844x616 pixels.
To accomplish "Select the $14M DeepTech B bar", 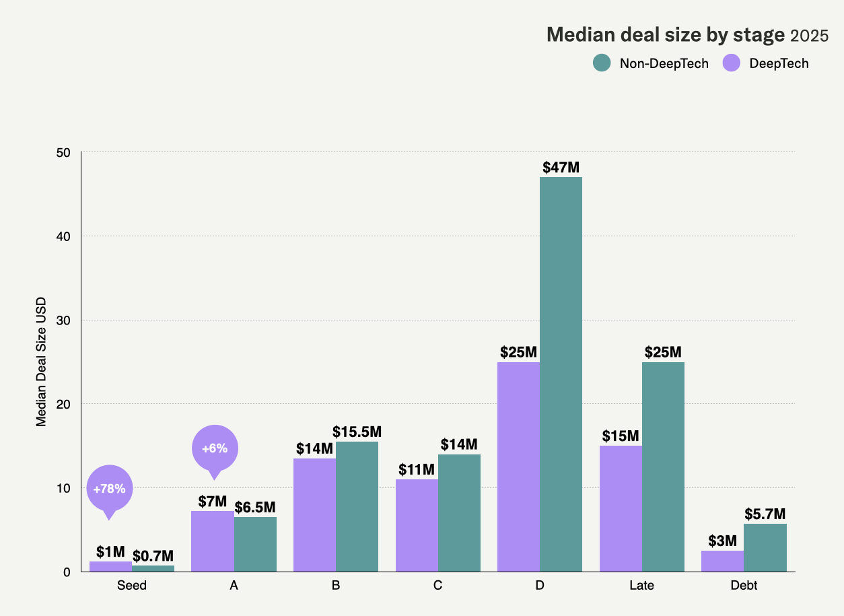I will 314,515.
